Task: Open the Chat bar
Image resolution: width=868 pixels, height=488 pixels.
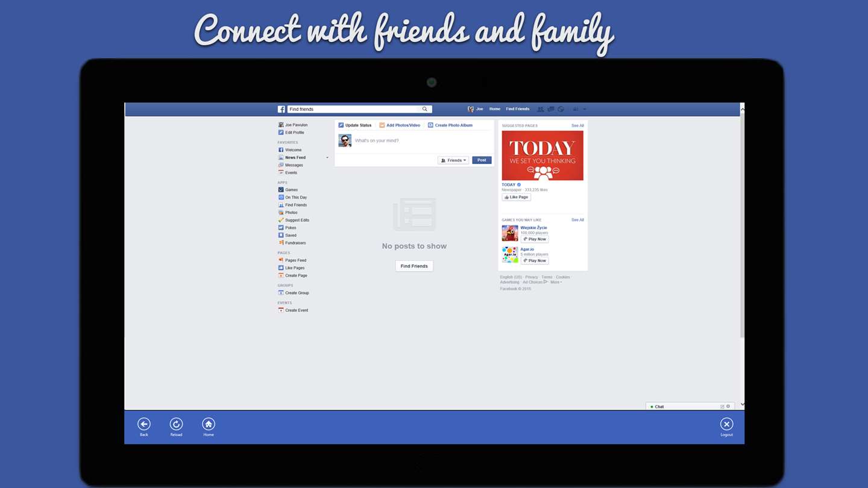Action: click(690, 407)
